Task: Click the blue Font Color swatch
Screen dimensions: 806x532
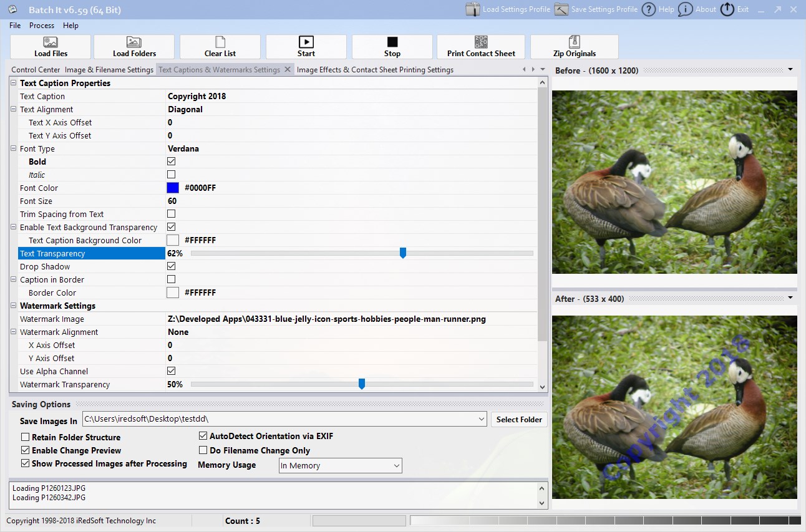Action: coord(173,188)
